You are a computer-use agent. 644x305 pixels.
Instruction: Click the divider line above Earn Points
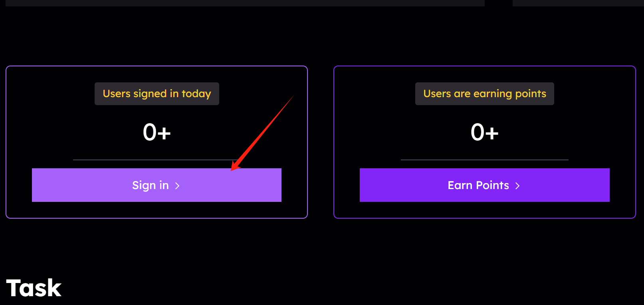[484, 160]
